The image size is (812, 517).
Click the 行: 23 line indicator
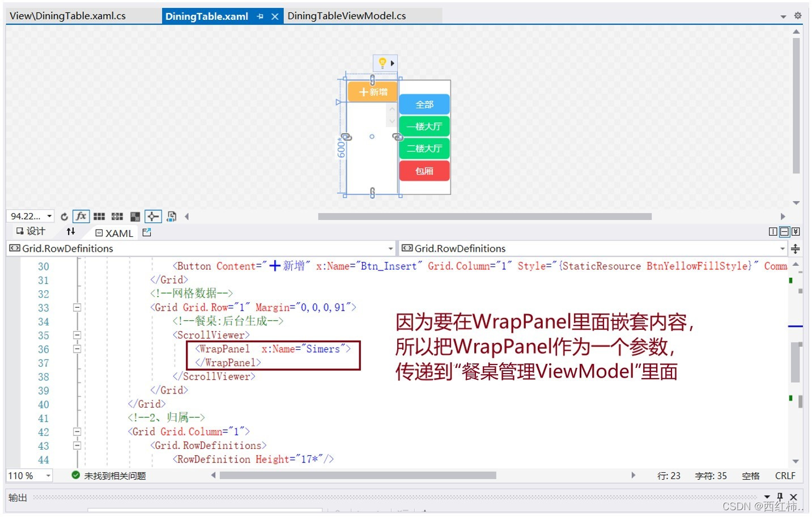pos(669,476)
